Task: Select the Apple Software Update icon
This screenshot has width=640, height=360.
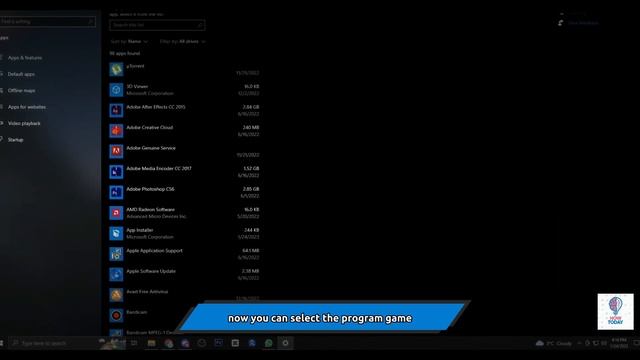Action: [116, 274]
